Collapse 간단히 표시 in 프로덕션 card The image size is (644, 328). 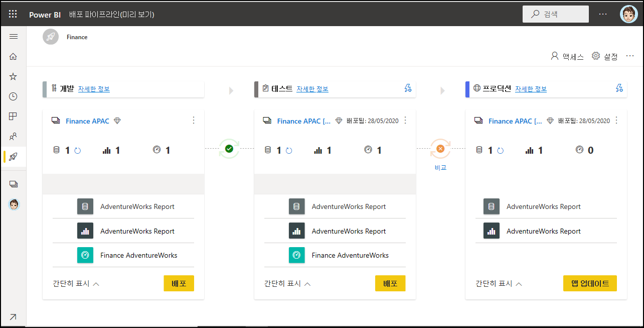pos(499,283)
